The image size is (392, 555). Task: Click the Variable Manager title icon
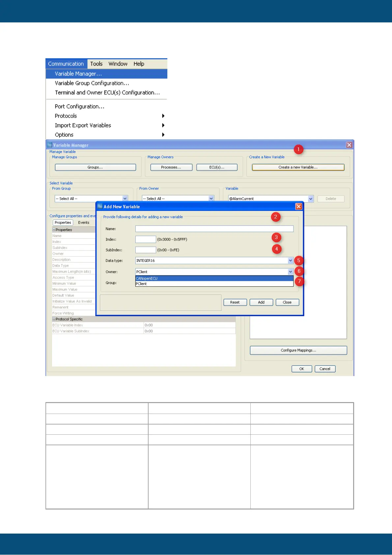tap(50, 145)
